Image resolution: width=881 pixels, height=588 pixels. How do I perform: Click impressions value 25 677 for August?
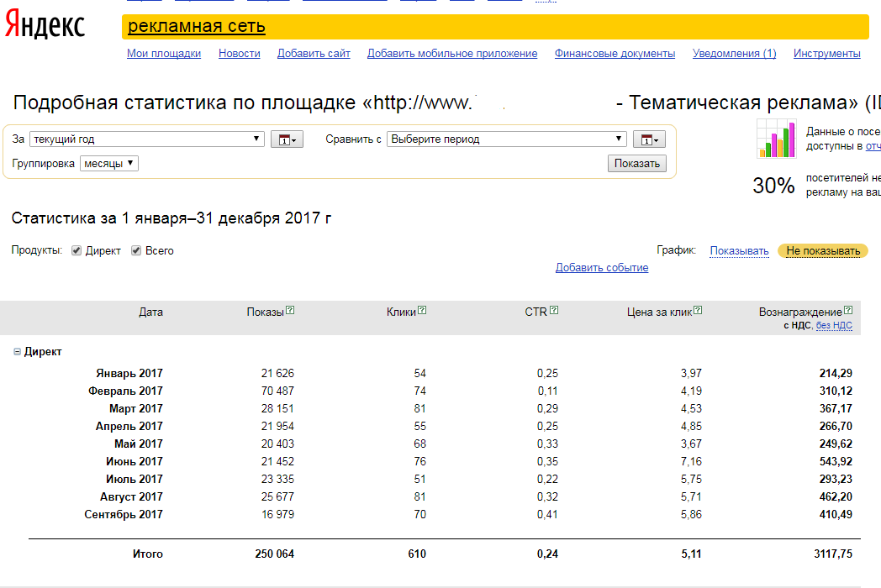277,497
